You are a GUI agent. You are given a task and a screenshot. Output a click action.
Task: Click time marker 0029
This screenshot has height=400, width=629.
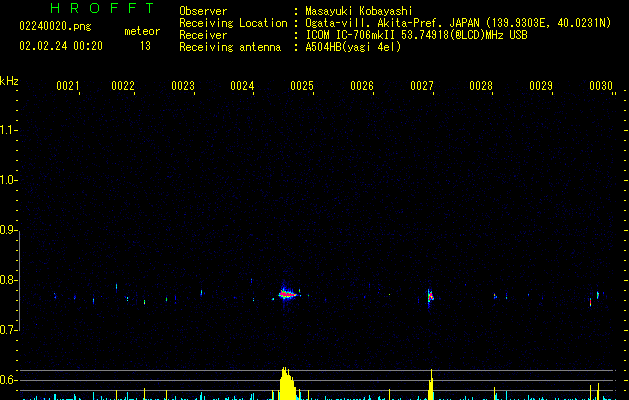coord(541,86)
